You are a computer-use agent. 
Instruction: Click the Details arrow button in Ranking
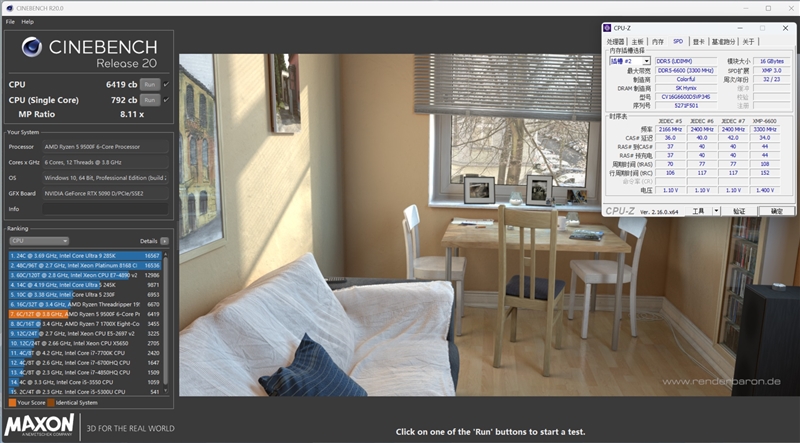[x=166, y=241]
